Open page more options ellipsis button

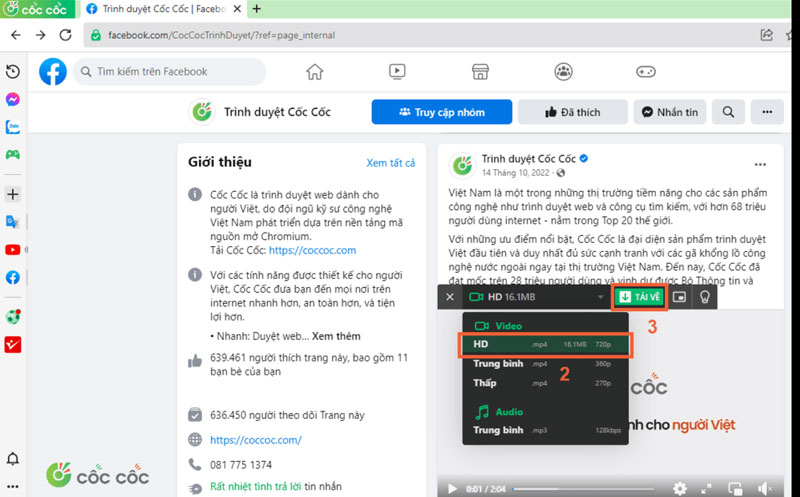click(x=767, y=112)
